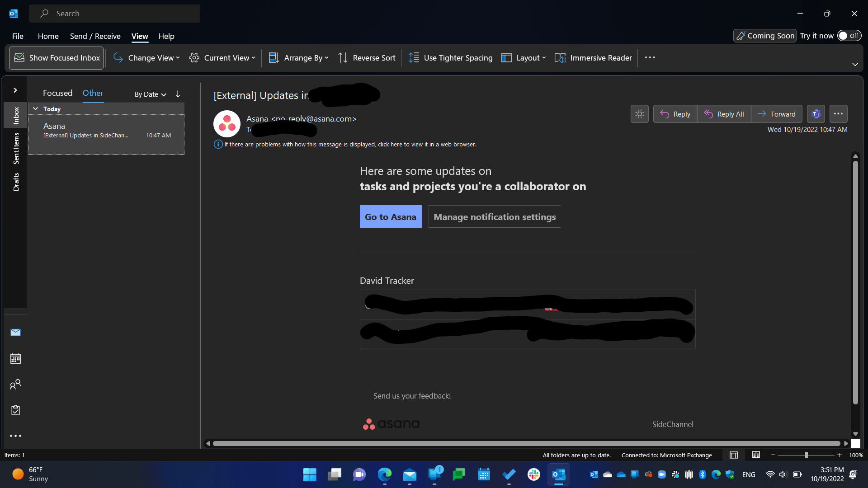Open the Send / Receive tab
The width and height of the screenshot is (868, 488).
(95, 36)
